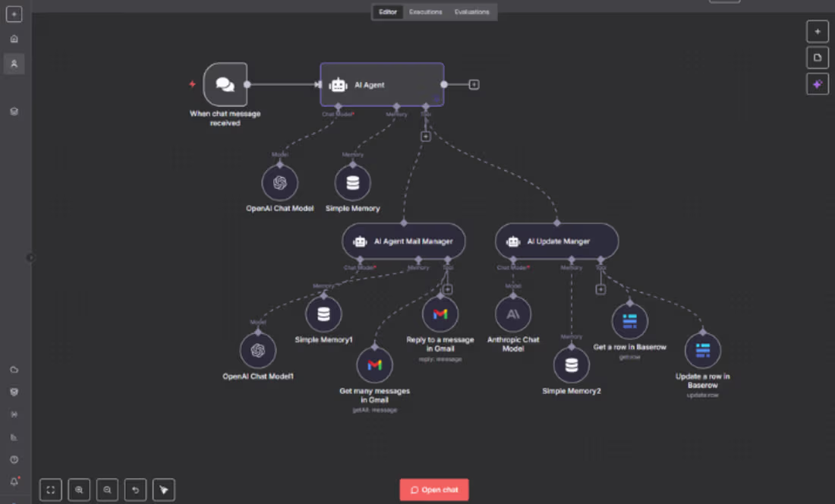
Task: Select the OpenAI Chat Model node
Action: click(279, 182)
